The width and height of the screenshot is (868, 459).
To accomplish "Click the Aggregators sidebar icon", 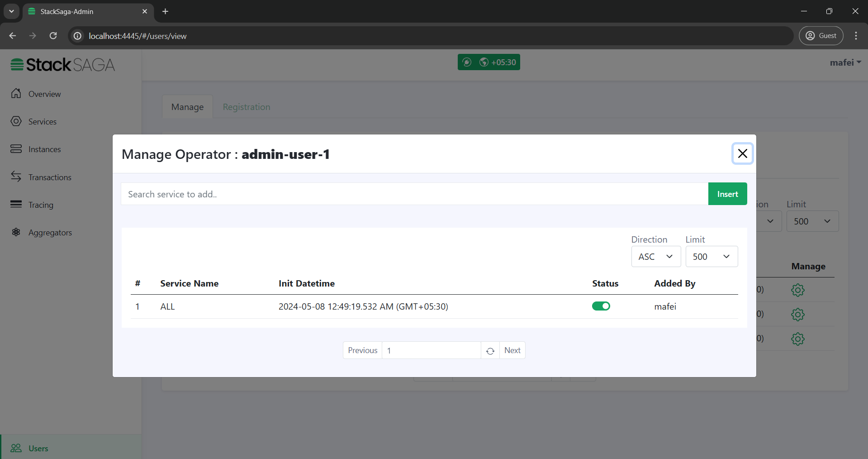I will 16,232.
